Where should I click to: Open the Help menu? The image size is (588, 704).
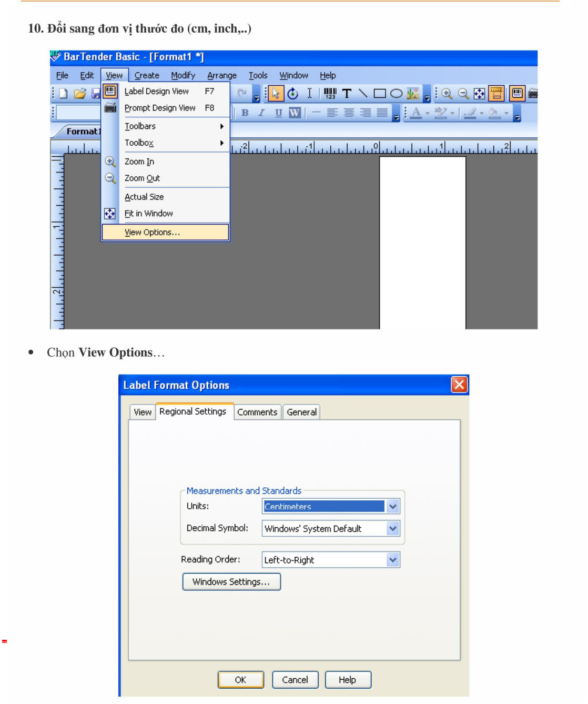(x=328, y=75)
